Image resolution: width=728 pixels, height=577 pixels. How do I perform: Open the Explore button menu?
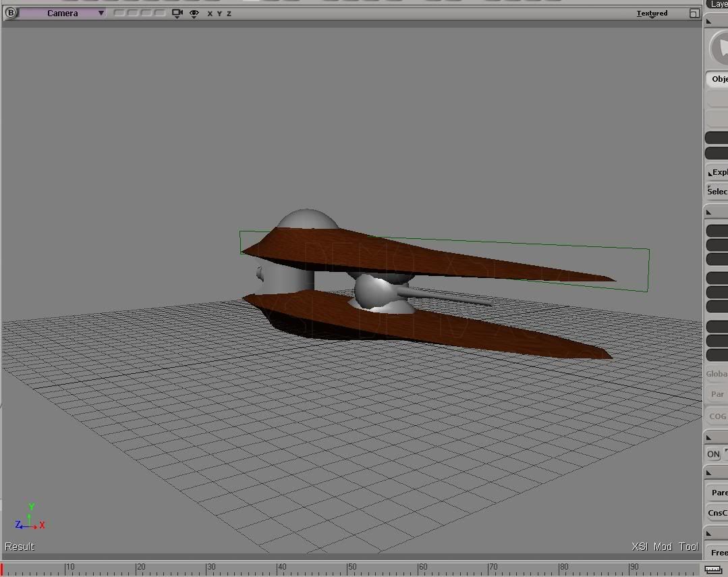(717, 172)
